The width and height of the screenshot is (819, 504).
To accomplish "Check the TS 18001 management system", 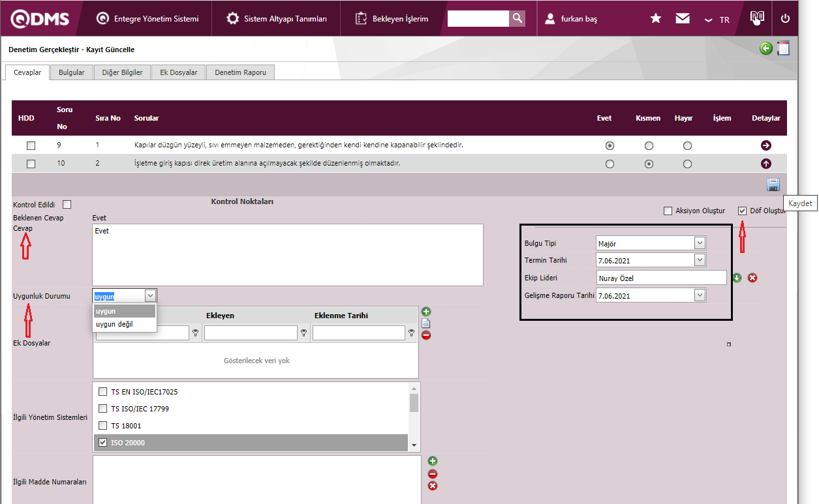I will 102,426.
